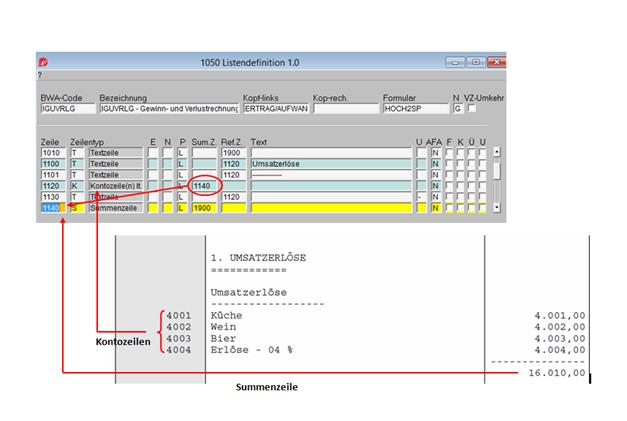This screenshot has width=627, height=421.
Task: Toggle K checkbox in row 1140
Action: pos(460,208)
